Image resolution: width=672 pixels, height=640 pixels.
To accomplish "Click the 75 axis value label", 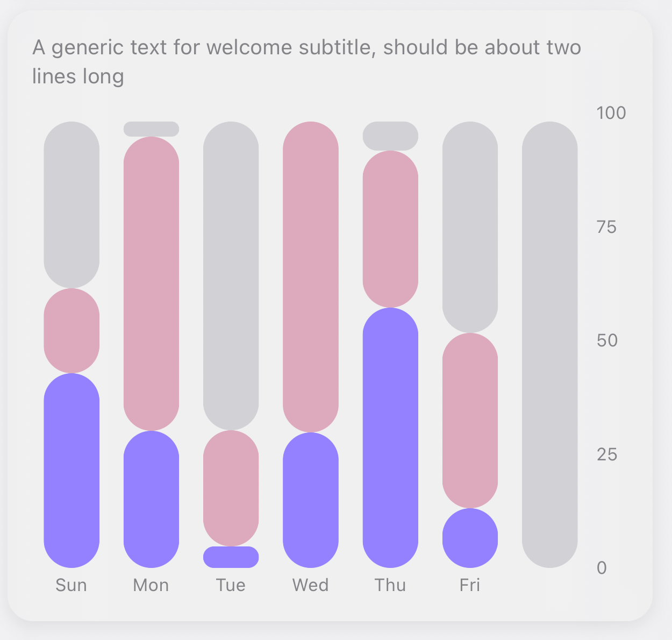I will tap(606, 227).
